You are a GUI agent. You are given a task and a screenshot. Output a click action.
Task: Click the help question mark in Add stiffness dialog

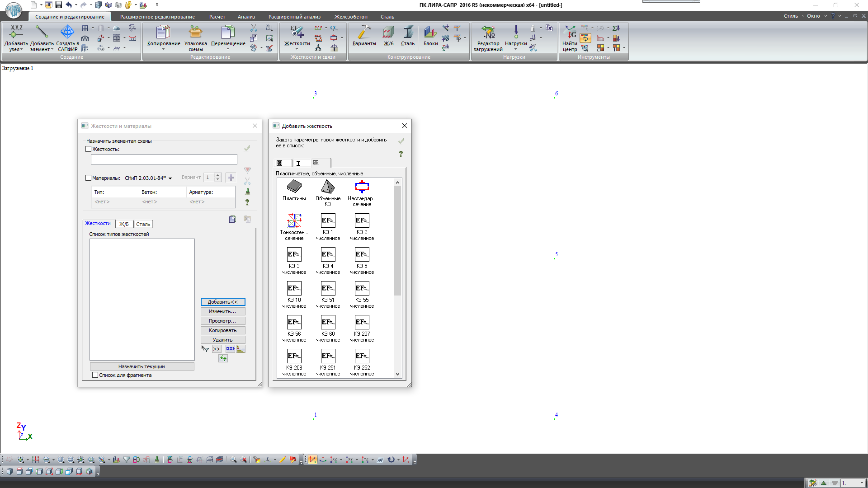click(401, 154)
